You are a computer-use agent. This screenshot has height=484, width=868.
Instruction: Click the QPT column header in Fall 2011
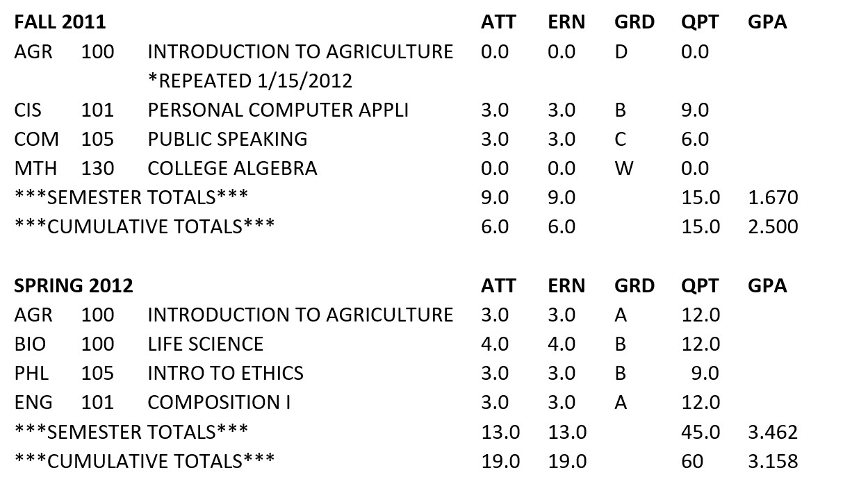pyautogui.click(x=701, y=22)
